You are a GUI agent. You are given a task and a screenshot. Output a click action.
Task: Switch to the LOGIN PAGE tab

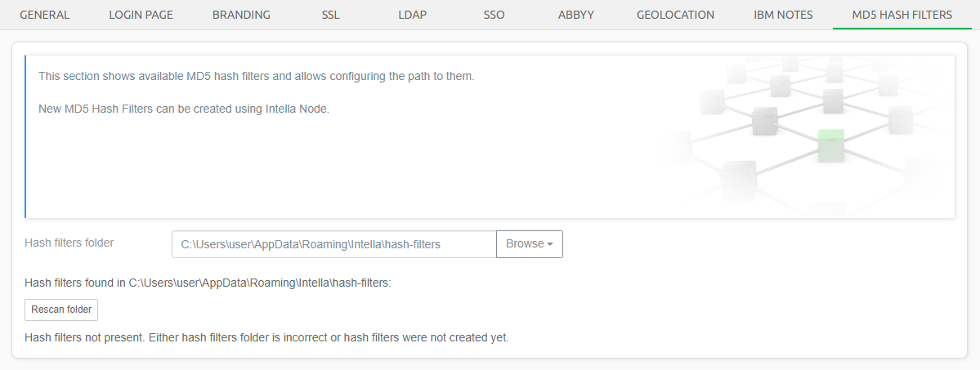pos(141,15)
